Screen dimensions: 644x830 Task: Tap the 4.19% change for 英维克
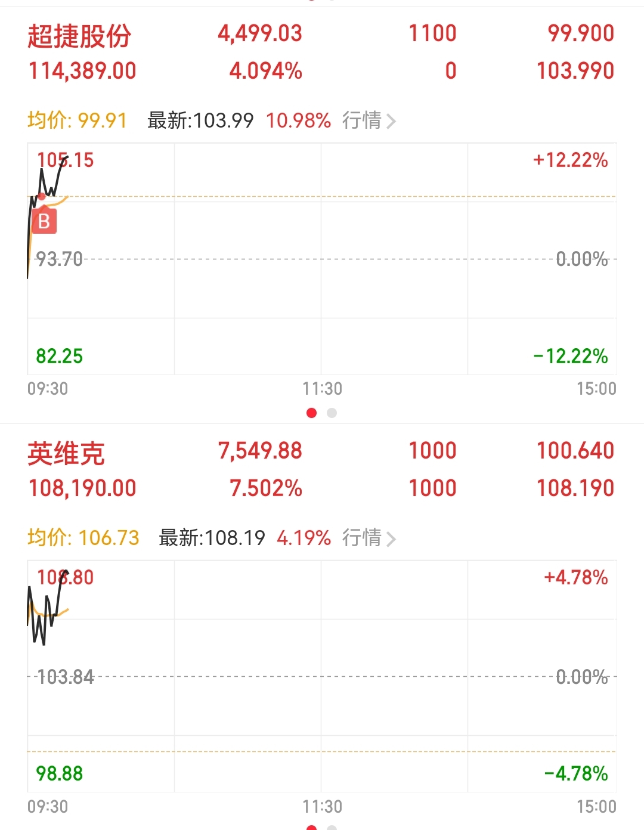pos(304,538)
